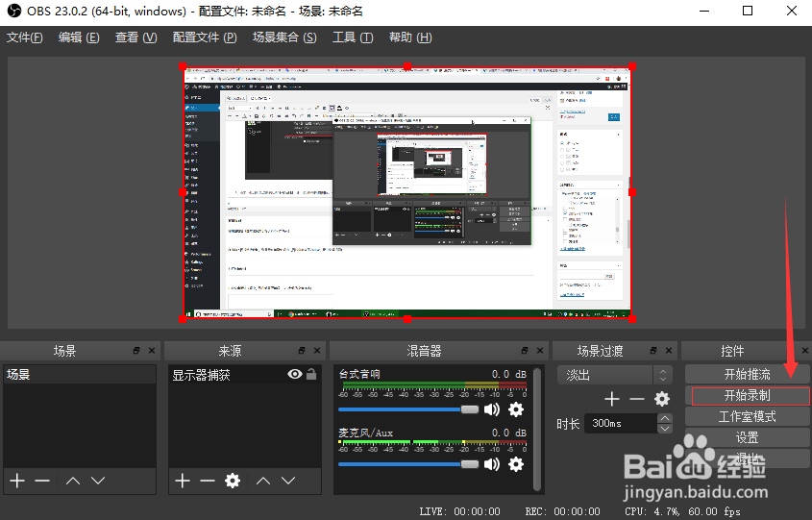Image resolution: width=812 pixels, height=520 pixels.
Task: Toggle visibility eye of 显示器捕获
Action: point(295,374)
